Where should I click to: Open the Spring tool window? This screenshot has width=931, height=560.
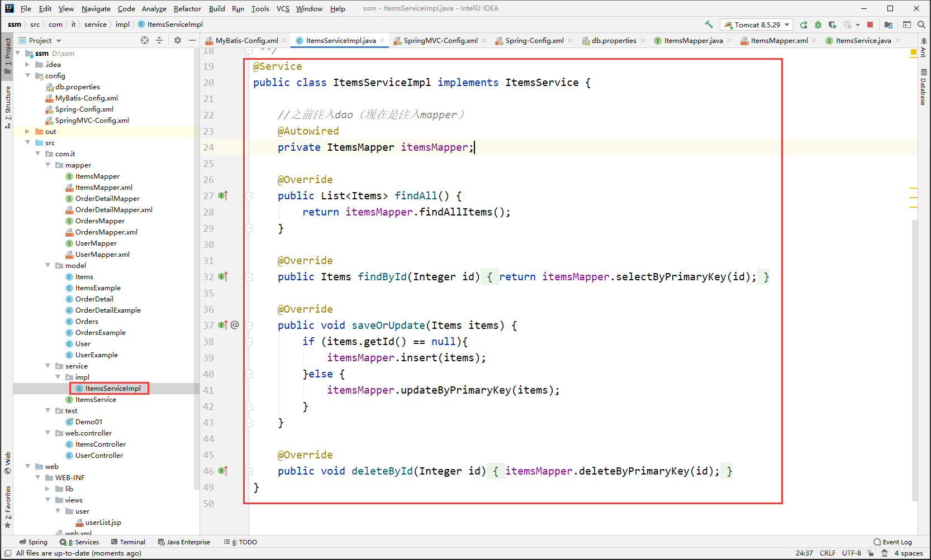[33, 542]
